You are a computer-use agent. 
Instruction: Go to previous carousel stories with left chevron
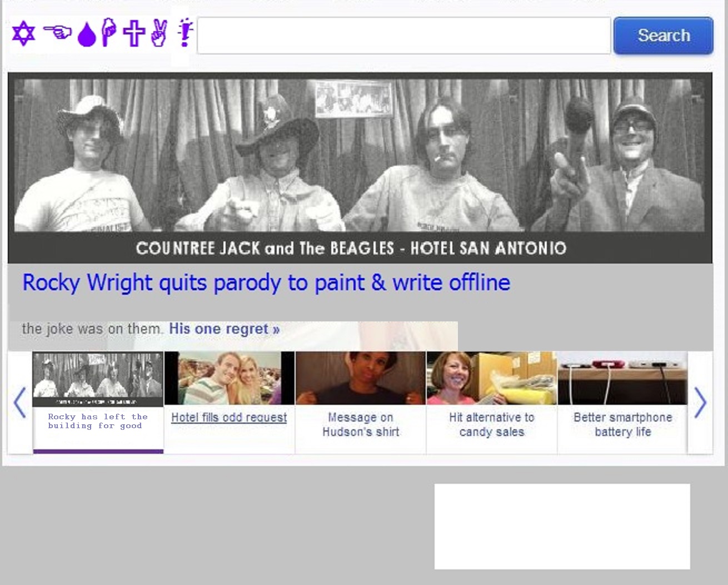[20, 403]
